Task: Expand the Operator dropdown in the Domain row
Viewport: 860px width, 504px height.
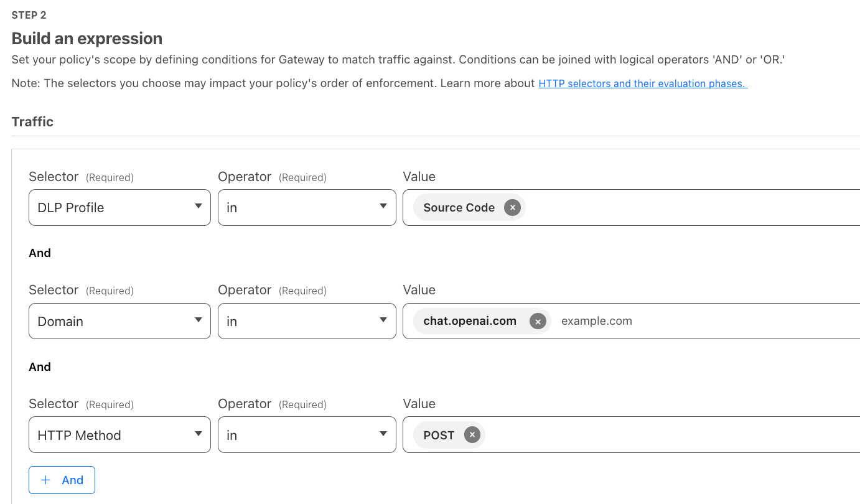Action: coord(306,321)
